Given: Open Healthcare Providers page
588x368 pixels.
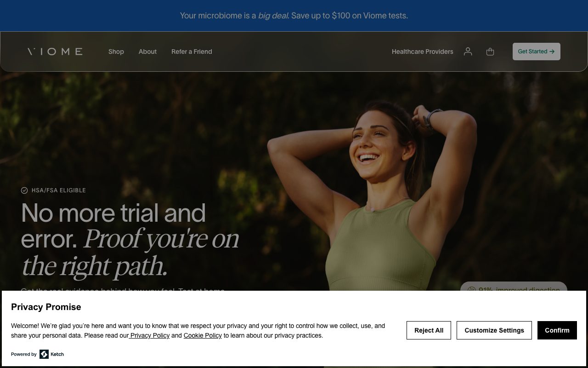Looking at the screenshot, I should tap(422, 52).
